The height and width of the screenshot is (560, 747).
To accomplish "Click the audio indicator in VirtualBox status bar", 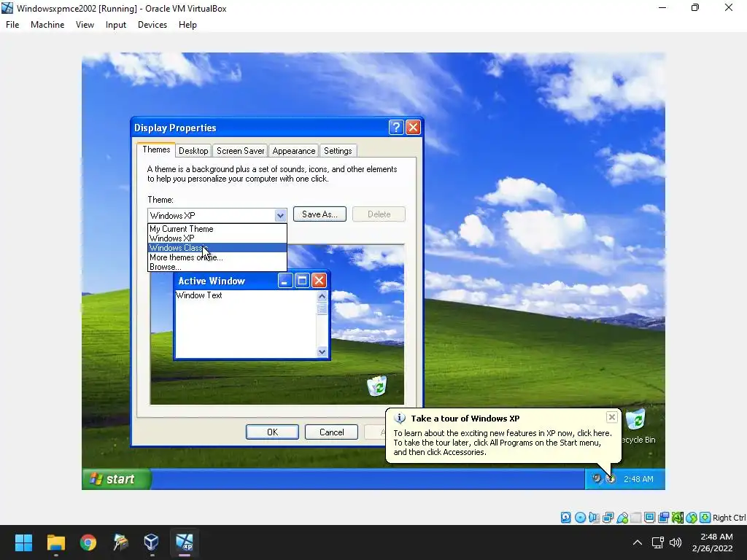I will click(x=594, y=518).
